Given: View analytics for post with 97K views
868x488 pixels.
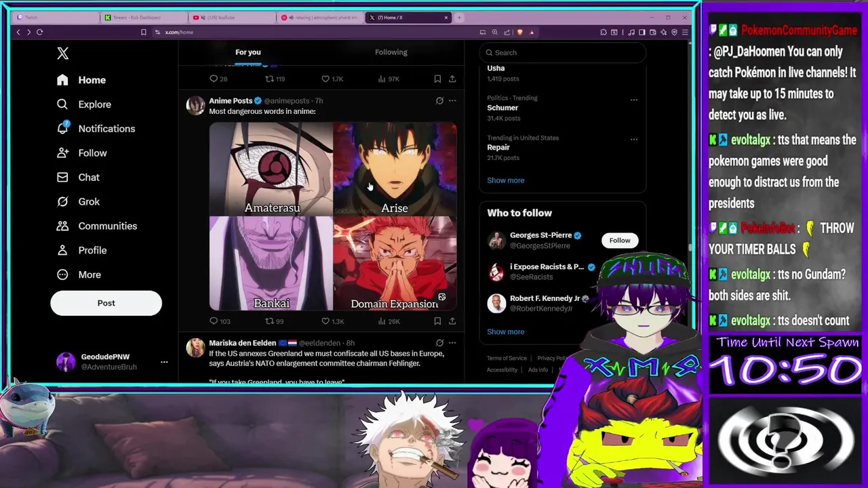Looking at the screenshot, I should [x=389, y=79].
